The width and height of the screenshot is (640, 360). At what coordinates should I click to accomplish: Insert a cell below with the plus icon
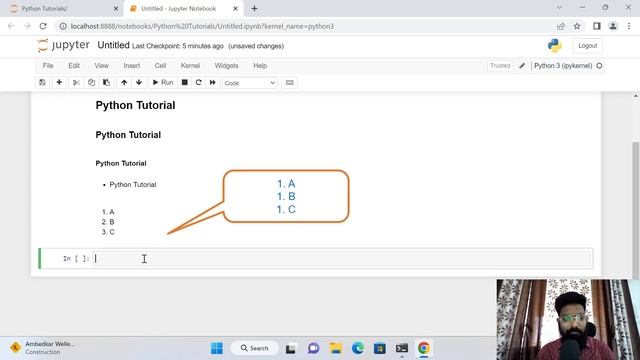point(59,82)
